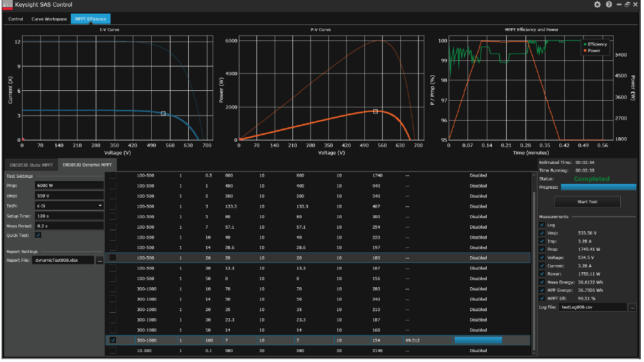This screenshot has width=644, height=362.
Task: Click the Meas Energy value 36.6132 Wh
Action: tap(591, 283)
